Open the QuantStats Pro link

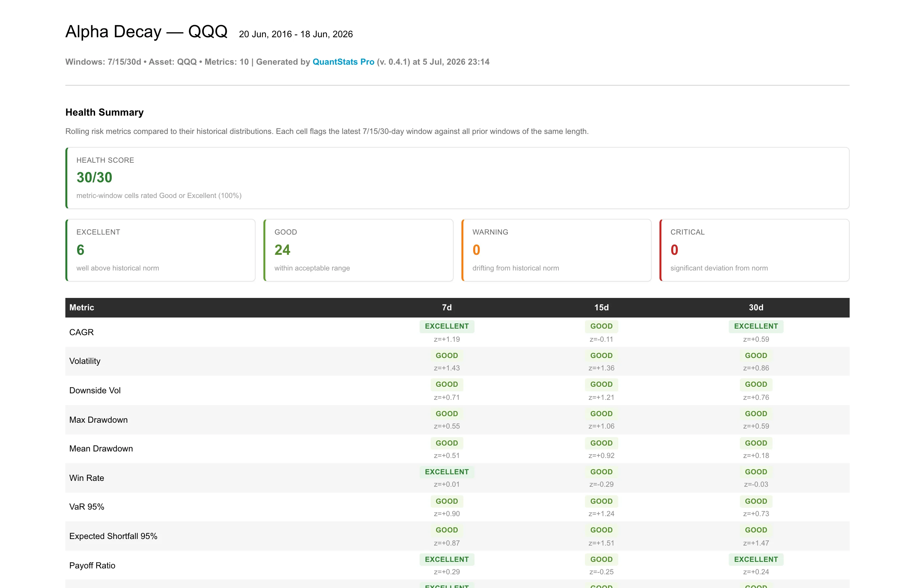[x=343, y=62]
